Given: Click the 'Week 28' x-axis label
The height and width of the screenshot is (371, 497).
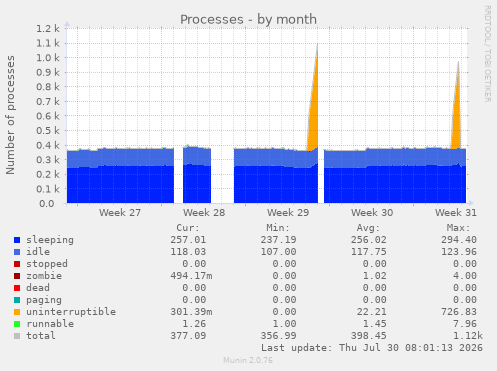Looking at the screenshot, I should pos(204,213).
